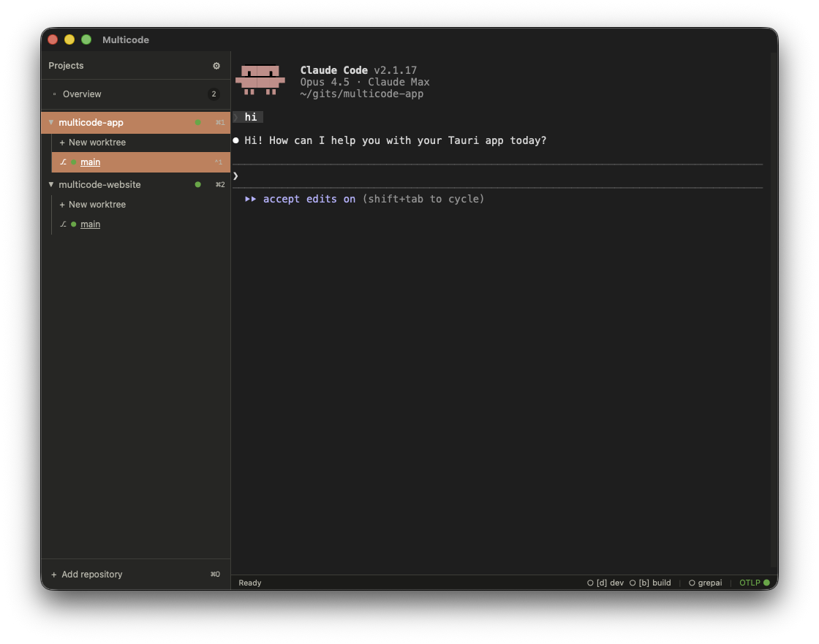Viewport: 819px width, 644px height.
Task: Click the [d] dev circle icon
Action: click(590, 583)
